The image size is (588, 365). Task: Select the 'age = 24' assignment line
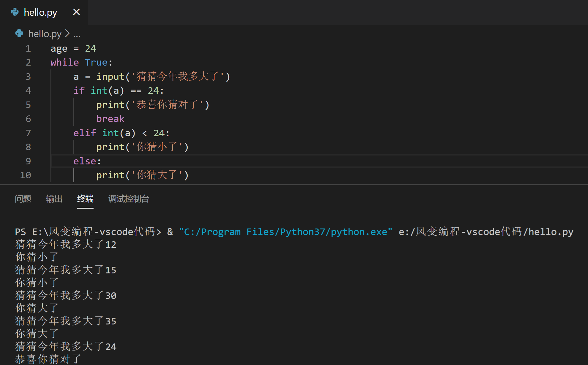73,48
